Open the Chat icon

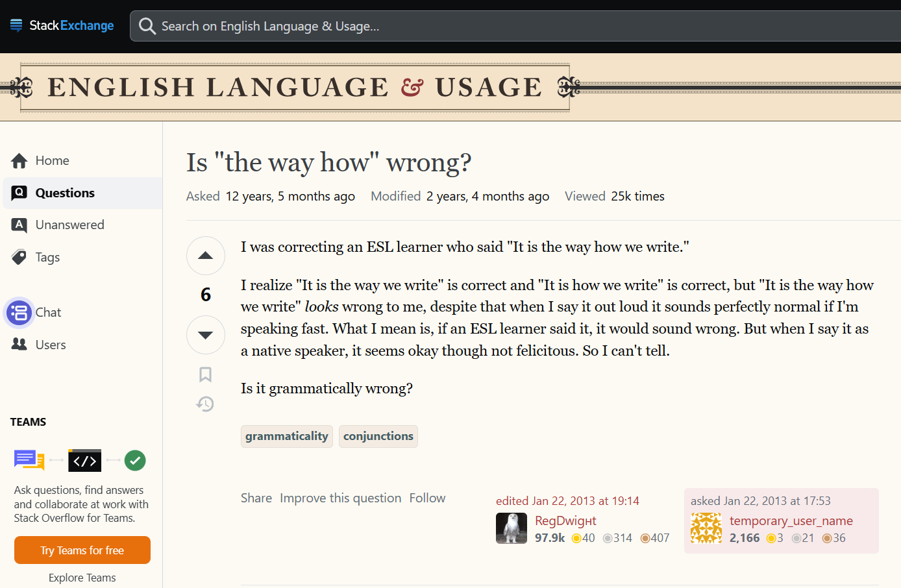point(19,312)
